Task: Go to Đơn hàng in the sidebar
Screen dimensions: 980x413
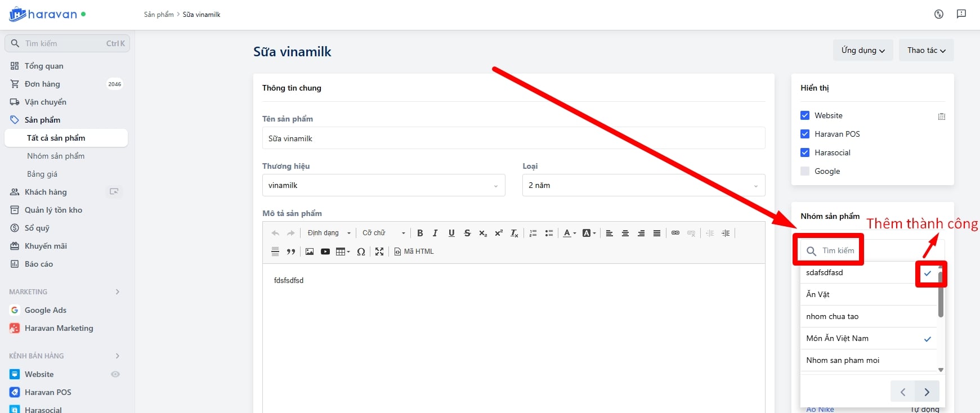Action: 42,84
